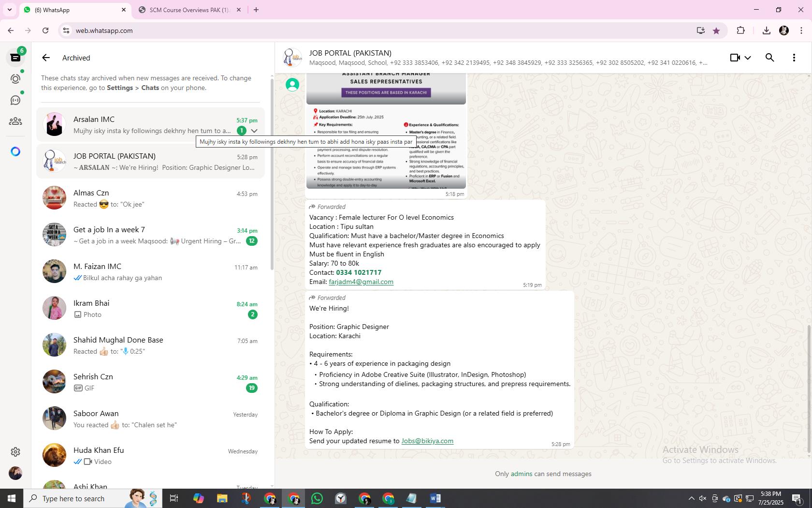This screenshot has width=812, height=508.
Task: Open Arsalan IMC chat
Action: click(150, 125)
